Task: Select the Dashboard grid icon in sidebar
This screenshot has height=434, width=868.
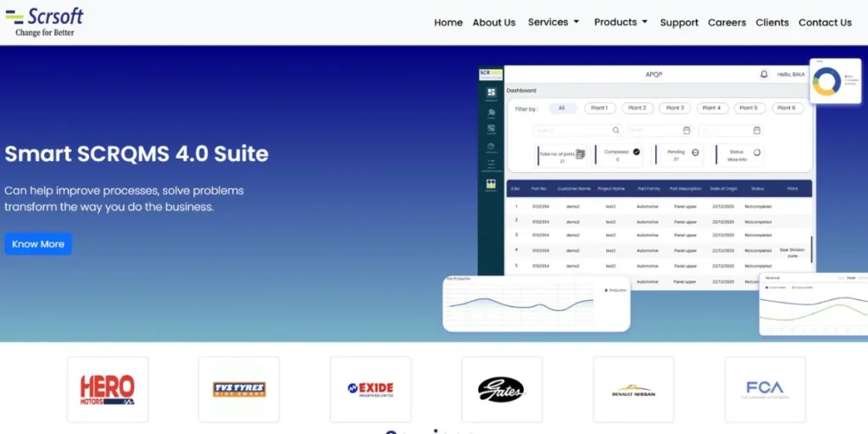Action: pyautogui.click(x=491, y=92)
